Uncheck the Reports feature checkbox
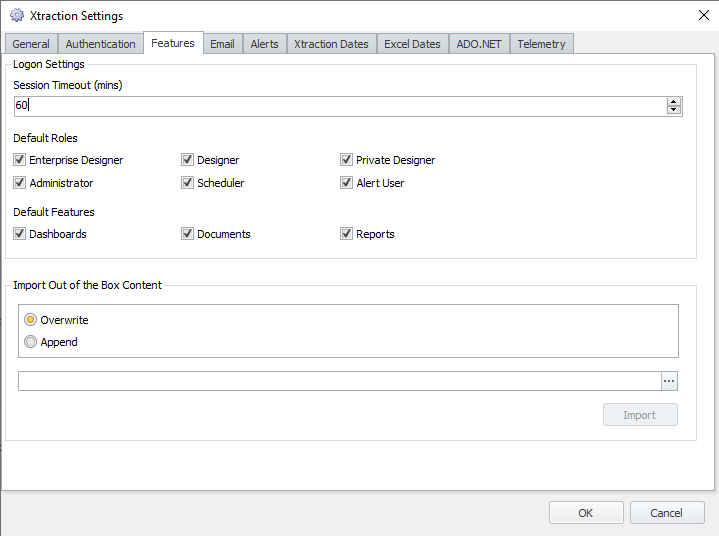Screen dimensions: 719x536 (x=347, y=234)
